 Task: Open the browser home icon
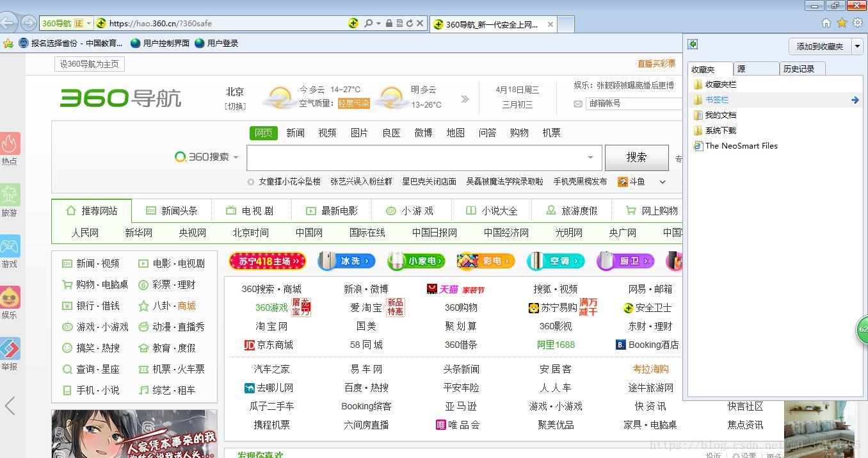click(x=826, y=23)
